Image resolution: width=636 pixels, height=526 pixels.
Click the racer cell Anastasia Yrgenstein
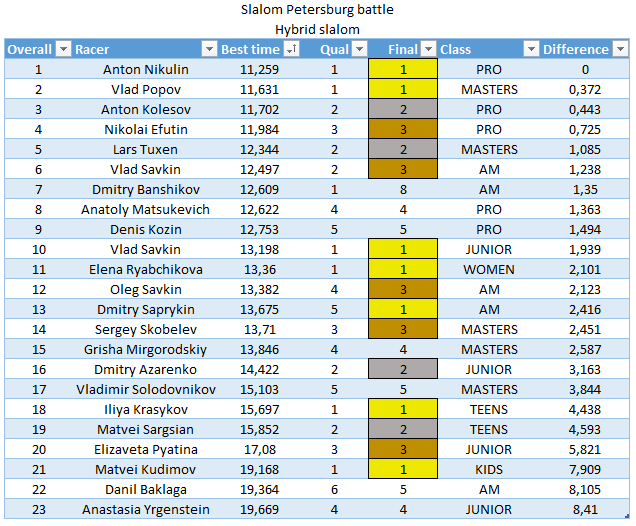tap(146, 510)
